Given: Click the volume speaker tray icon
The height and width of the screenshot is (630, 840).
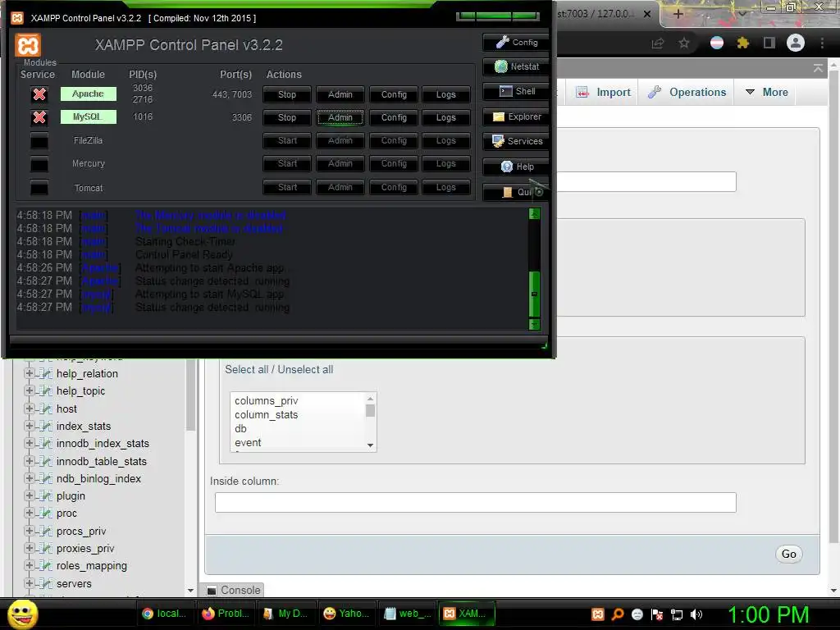Looking at the screenshot, I should (x=696, y=614).
